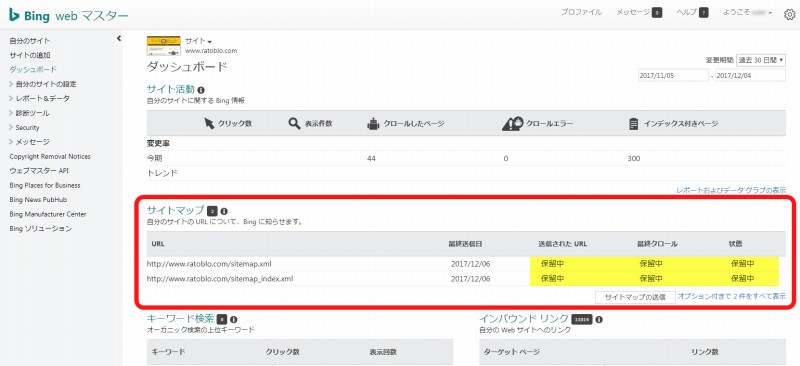Select ダッシュボード in sidebar
800x366 pixels.
33,69
